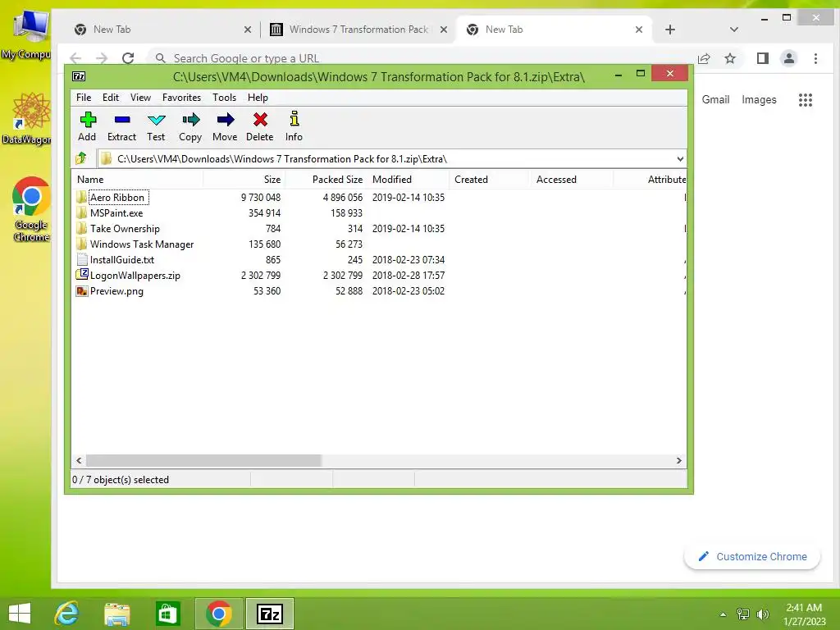Sort by the Name column header
Viewport: 840px width, 630px height.
[x=137, y=180]
